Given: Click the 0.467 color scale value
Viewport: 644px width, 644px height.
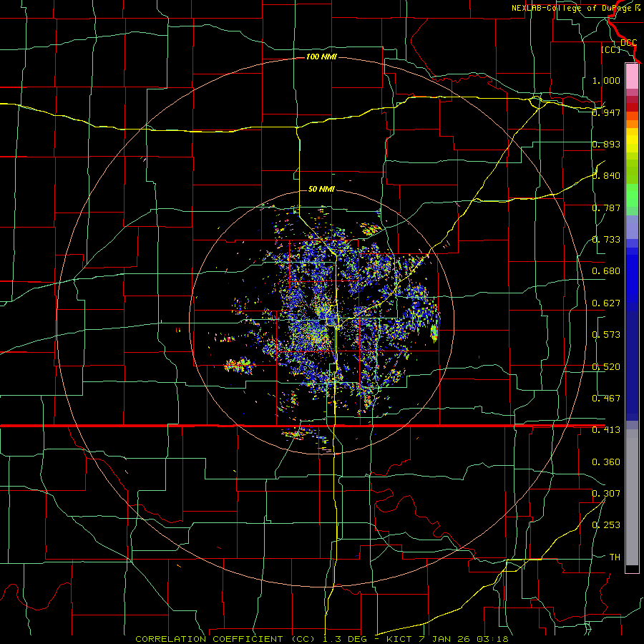Looking at the screenshot, I should pos(606,399).
